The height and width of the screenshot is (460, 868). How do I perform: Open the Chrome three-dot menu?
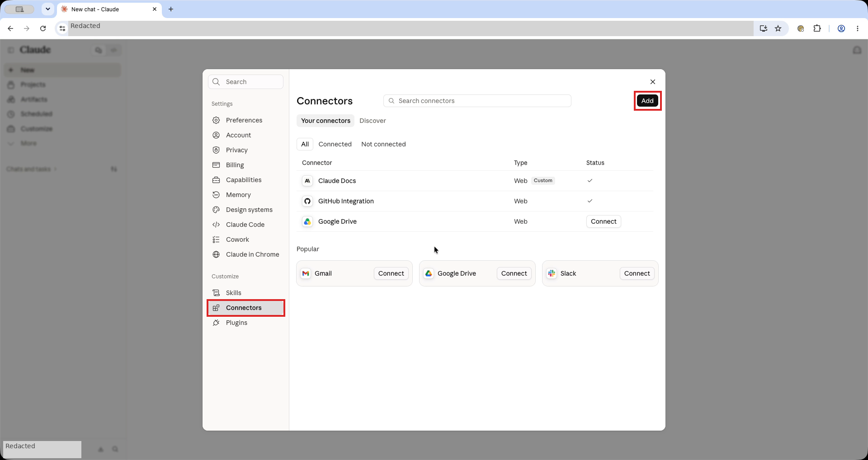(x=858, y=28)
